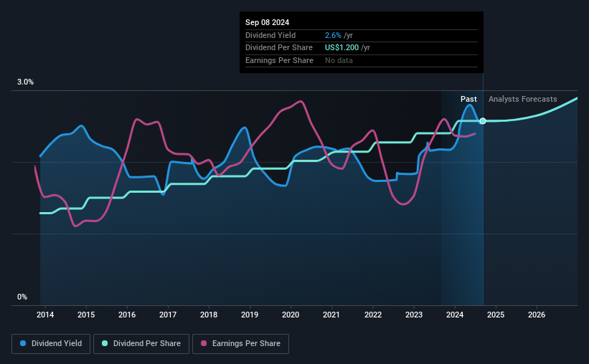Image resolution: width=589 pixels, height=364 pixels.
Task: Click the US$1.200 dividend per share value
Action: 341,48
